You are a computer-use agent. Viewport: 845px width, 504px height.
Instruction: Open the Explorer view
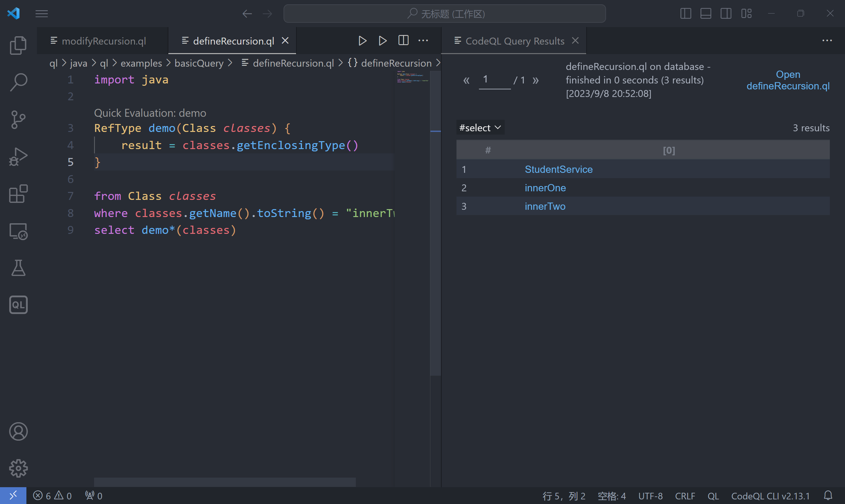tap(18, 45)
